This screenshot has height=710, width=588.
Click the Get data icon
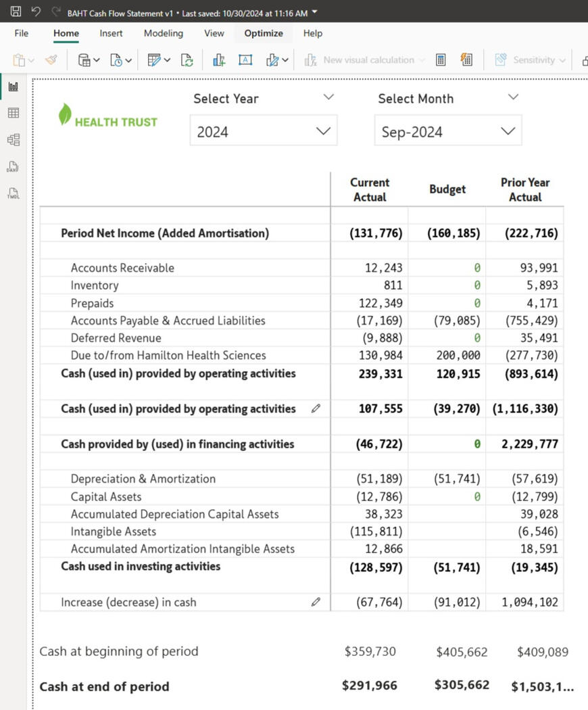pyautogui.click(x=84, y=60)
